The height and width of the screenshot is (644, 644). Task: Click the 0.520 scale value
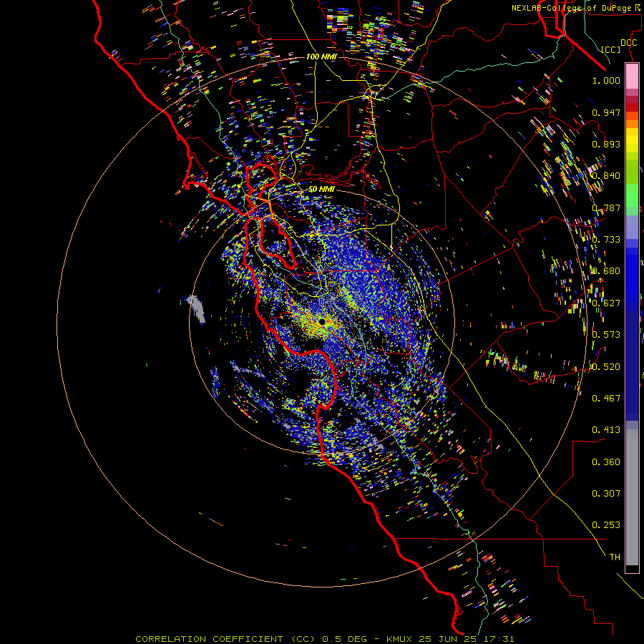pyautogui.click(x=606, y=367)
